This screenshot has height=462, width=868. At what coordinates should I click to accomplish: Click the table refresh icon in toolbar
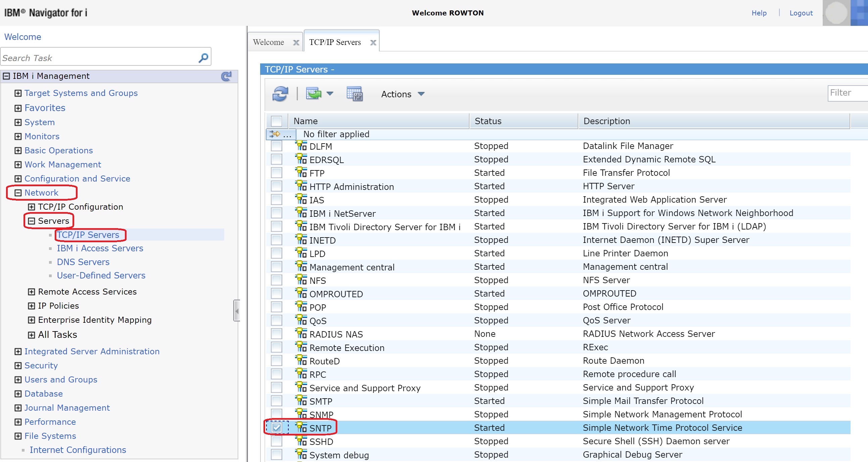pyautogui.click(x=280, y=94)
